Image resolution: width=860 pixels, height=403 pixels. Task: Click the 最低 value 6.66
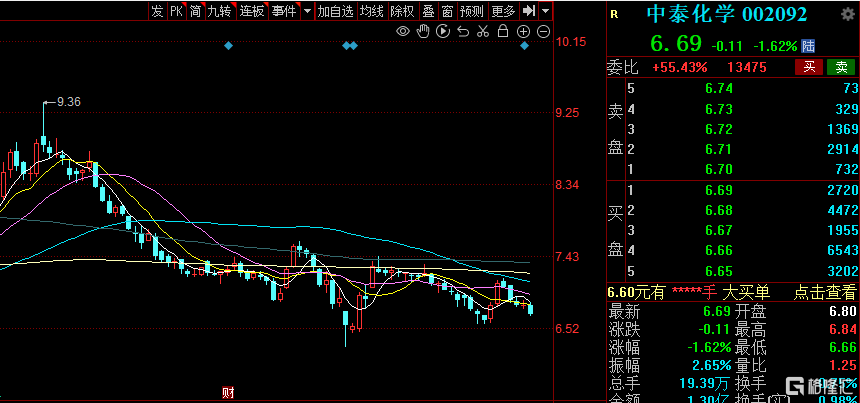click(843, 347)
